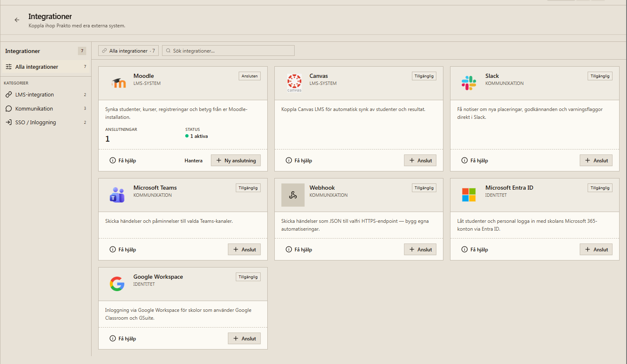Screen dimensions: 627x364
Task: Connect Microsoft Entra ID with Anslut
Action: (x=596, y=249)
